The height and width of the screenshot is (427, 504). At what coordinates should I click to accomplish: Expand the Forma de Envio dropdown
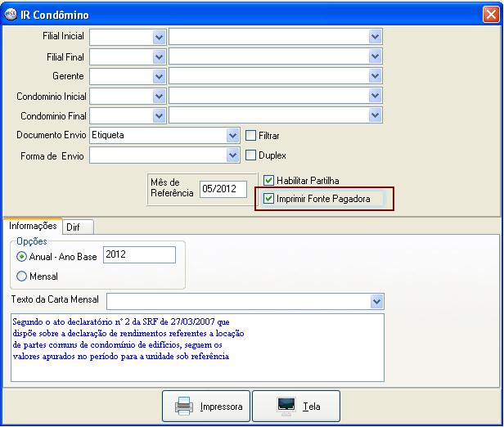232,155
